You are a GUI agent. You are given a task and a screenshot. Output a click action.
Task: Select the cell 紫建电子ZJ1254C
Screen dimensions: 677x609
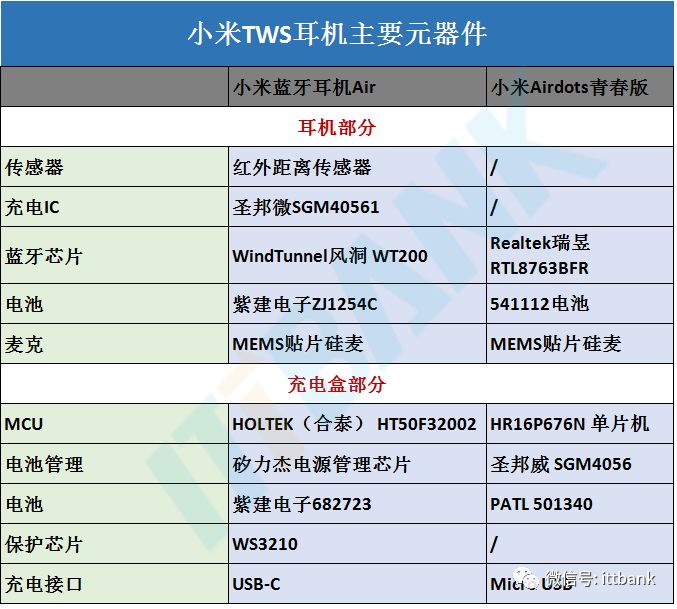[357, 304]
